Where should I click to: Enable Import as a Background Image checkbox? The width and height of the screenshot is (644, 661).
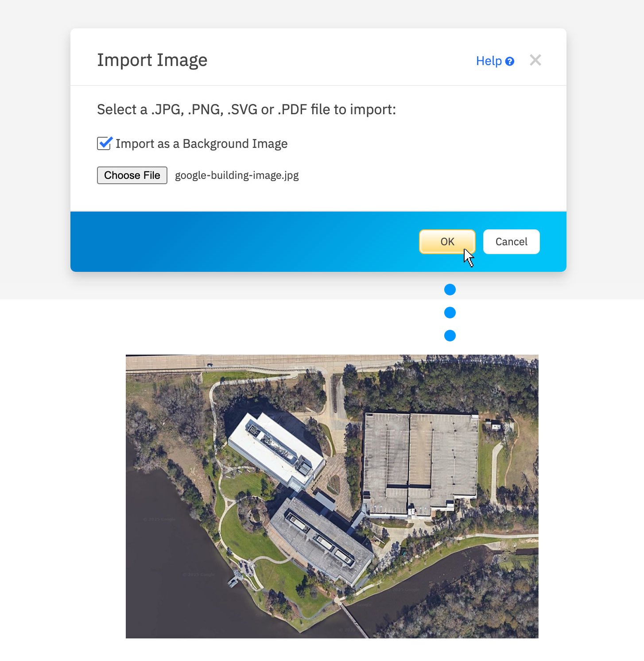[104, 143]
